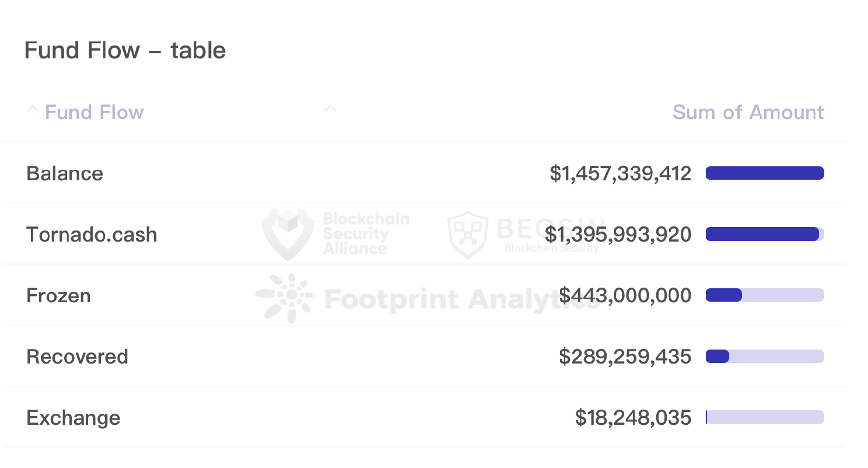Click the Fund Flow – table title
The height and width of the screenshot is (468, 868).
pos(125,50)
